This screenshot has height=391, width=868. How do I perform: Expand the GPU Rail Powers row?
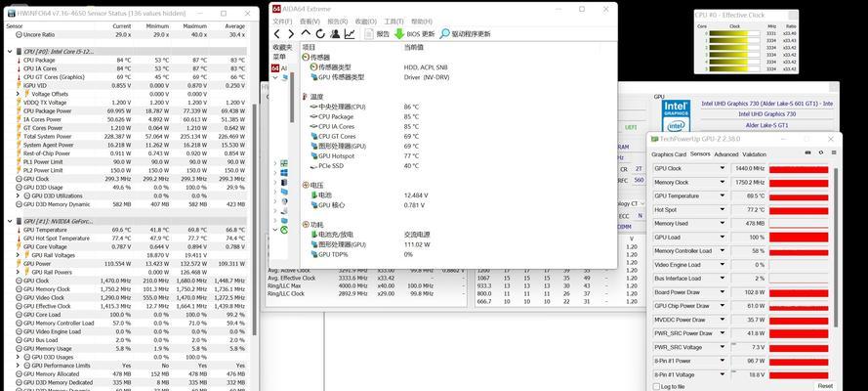pos(19,272)
